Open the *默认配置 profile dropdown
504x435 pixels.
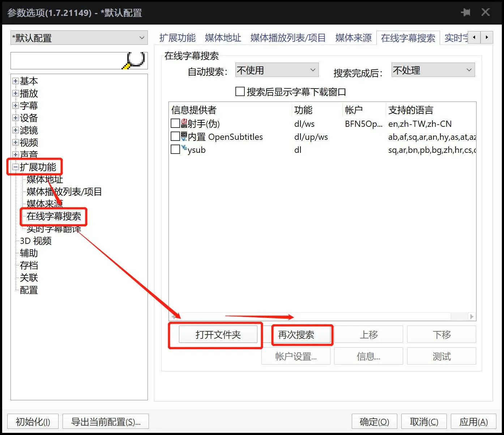(x=79, y=38)
